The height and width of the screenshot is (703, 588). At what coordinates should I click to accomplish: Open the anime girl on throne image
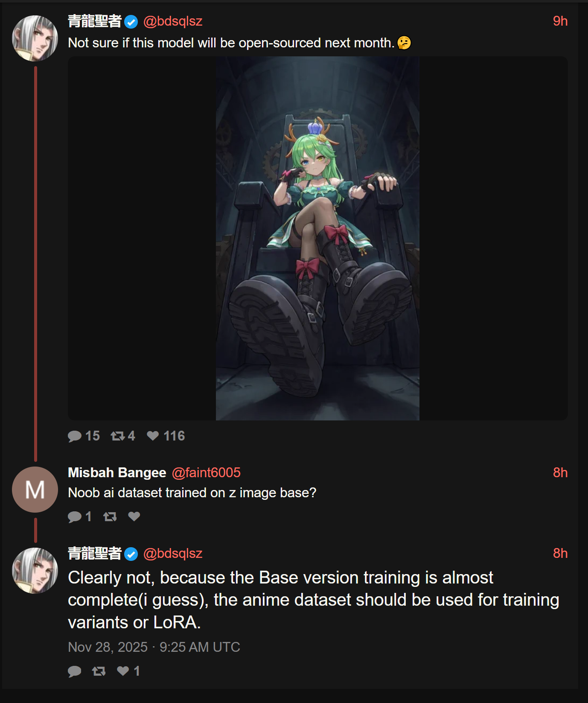point(317,238)
